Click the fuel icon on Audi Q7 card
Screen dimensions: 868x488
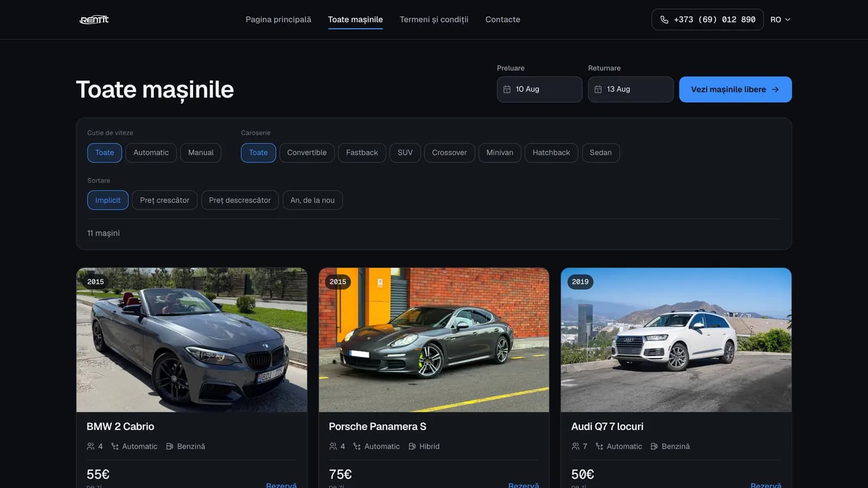tap(654, 446)
